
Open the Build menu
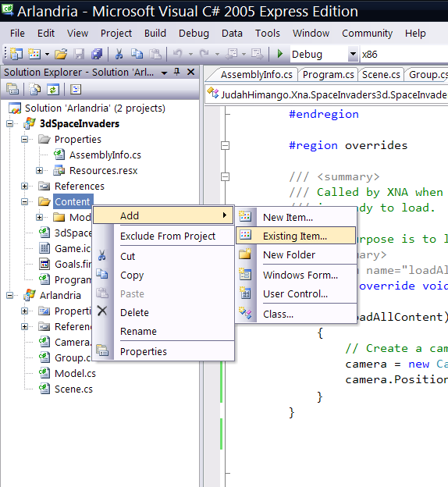point(155,34)
